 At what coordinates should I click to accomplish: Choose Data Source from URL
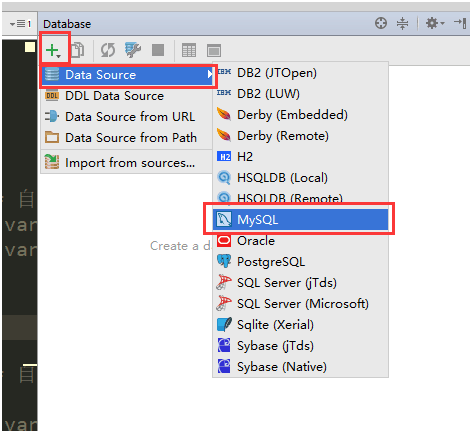tap(127, 117)
